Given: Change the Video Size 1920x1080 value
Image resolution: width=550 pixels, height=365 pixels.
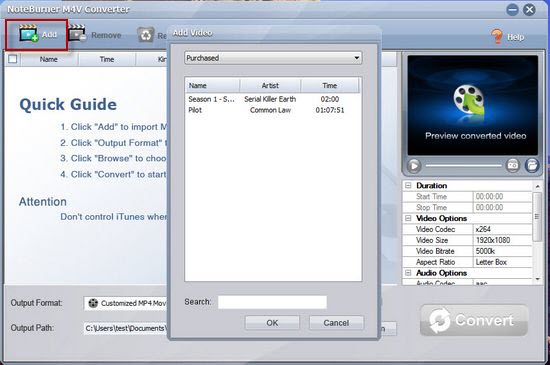Looking at the screenshot, I should click(x=502, y=240).
